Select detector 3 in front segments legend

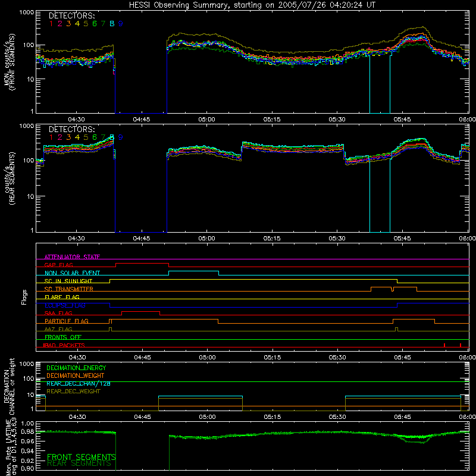pyautogui.click(x=68, y=24)
